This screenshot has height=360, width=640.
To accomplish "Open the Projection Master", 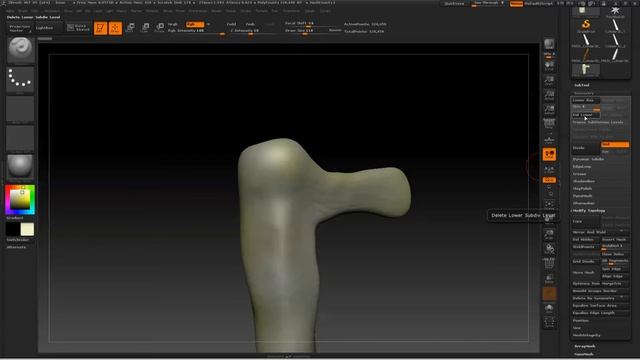I will (20, 28).
